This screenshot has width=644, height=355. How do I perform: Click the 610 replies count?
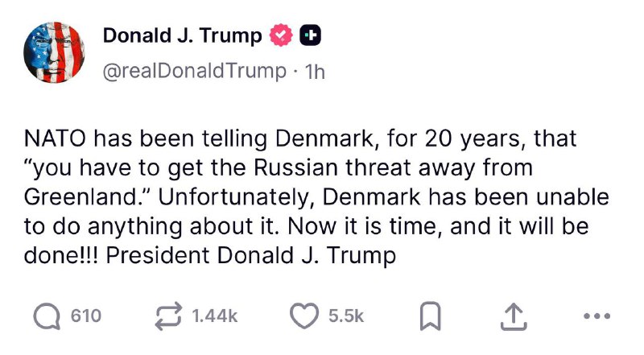pyautogui.click(x=85, y=316)
